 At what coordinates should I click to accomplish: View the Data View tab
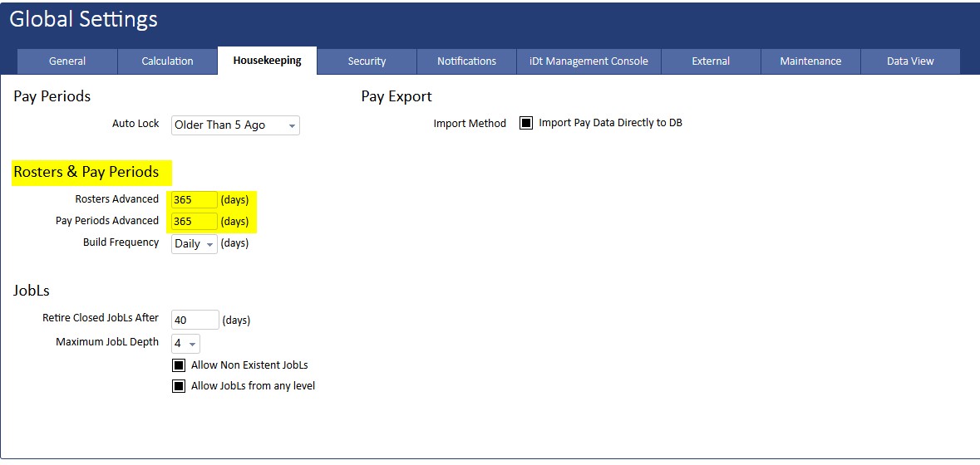[x=910, y=61]
